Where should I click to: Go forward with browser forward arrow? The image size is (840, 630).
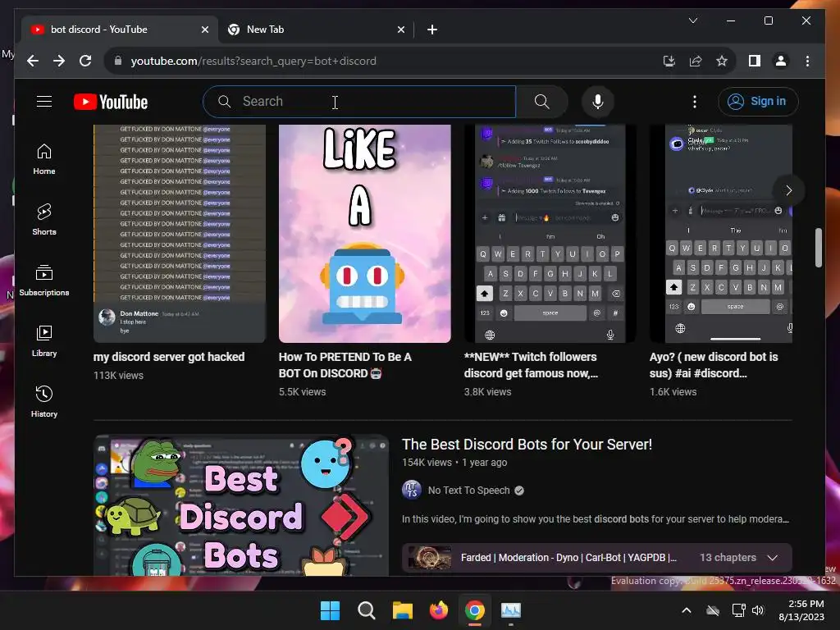tap(59, 61)
